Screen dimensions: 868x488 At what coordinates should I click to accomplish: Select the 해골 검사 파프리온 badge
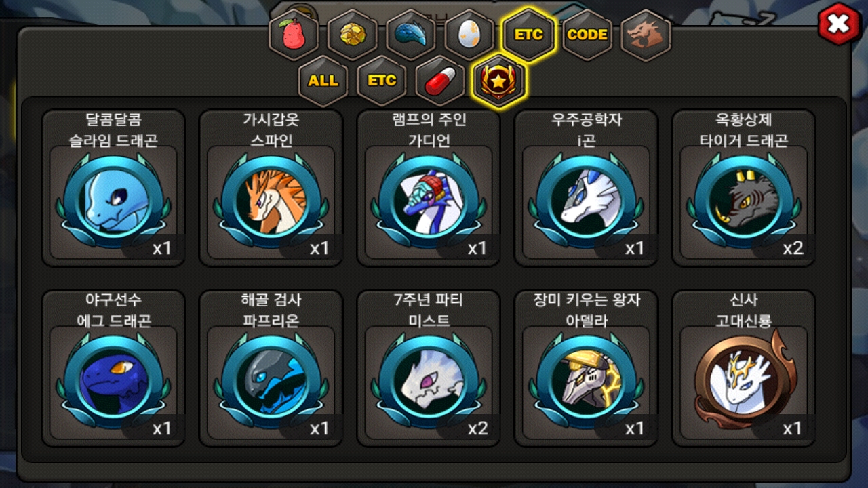point(271,368)
